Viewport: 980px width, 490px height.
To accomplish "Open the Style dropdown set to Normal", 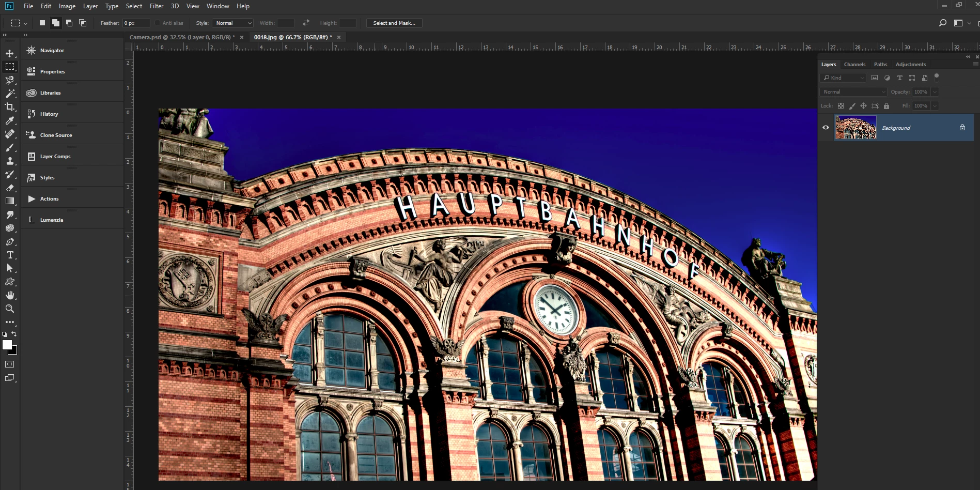I will (232, 23).
